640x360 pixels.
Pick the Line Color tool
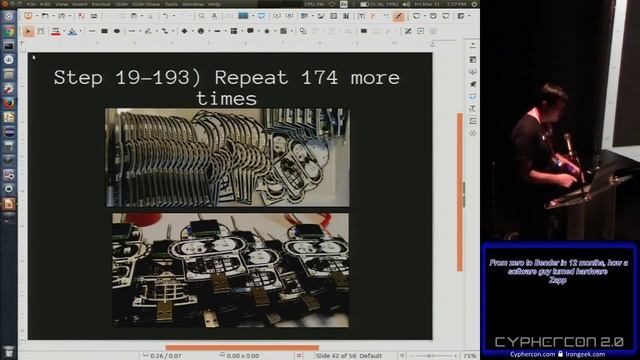[56, 31]
